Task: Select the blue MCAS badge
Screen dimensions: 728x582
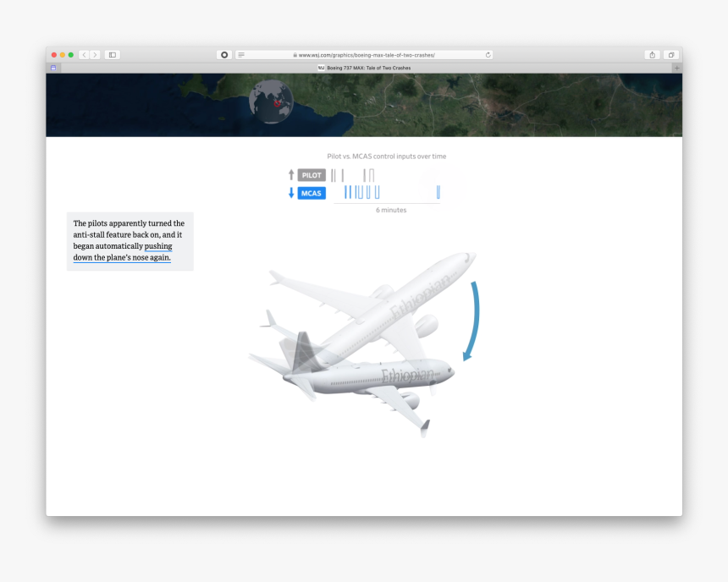Action: [310, 193]
